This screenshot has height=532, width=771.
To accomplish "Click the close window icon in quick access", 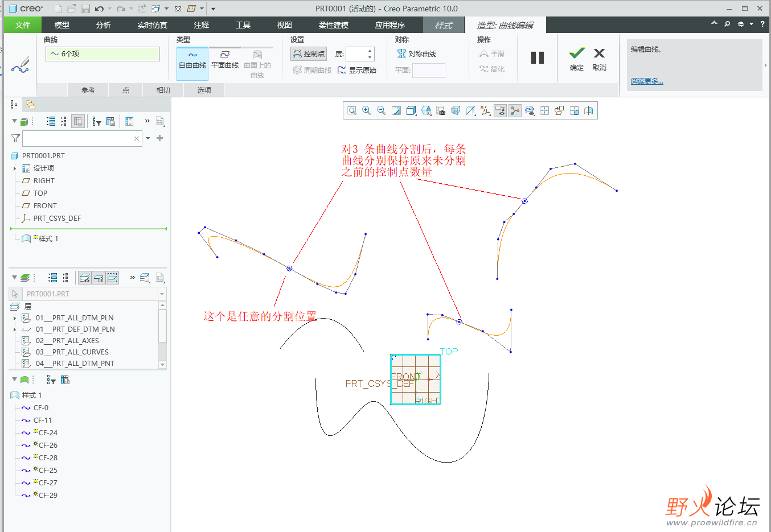I will 178,9.
